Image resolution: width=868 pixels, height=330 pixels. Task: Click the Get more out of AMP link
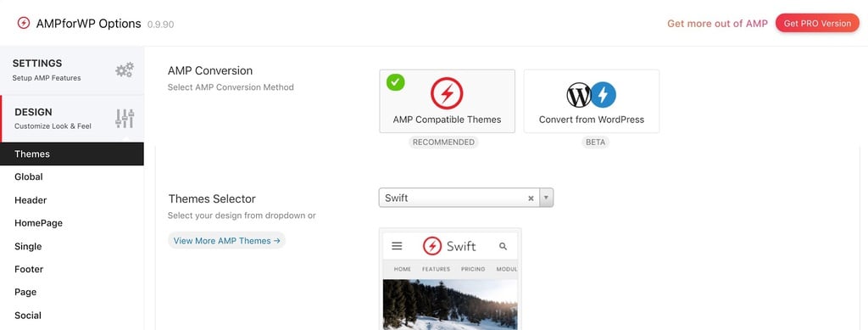point(717,23)
